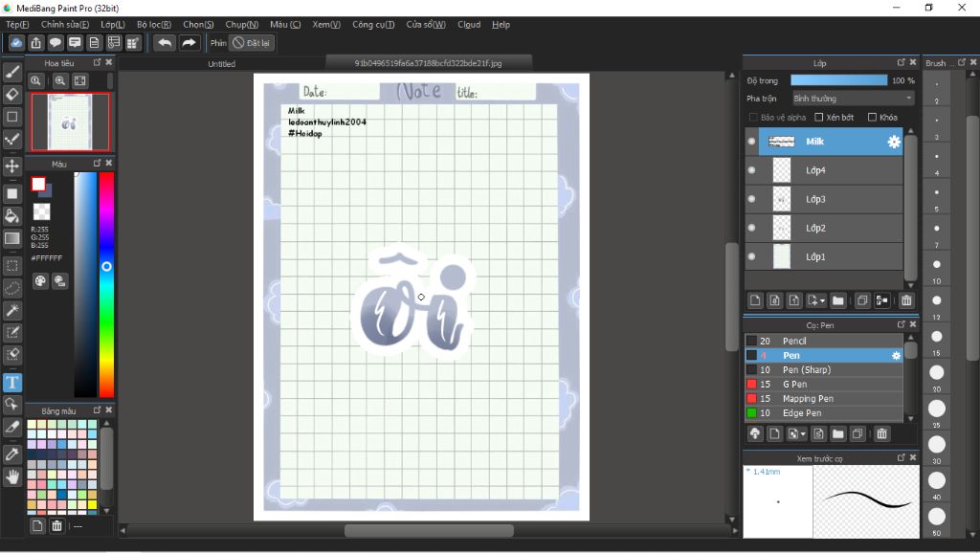Enable the Khóa lock checkbox

click(872, 118)
